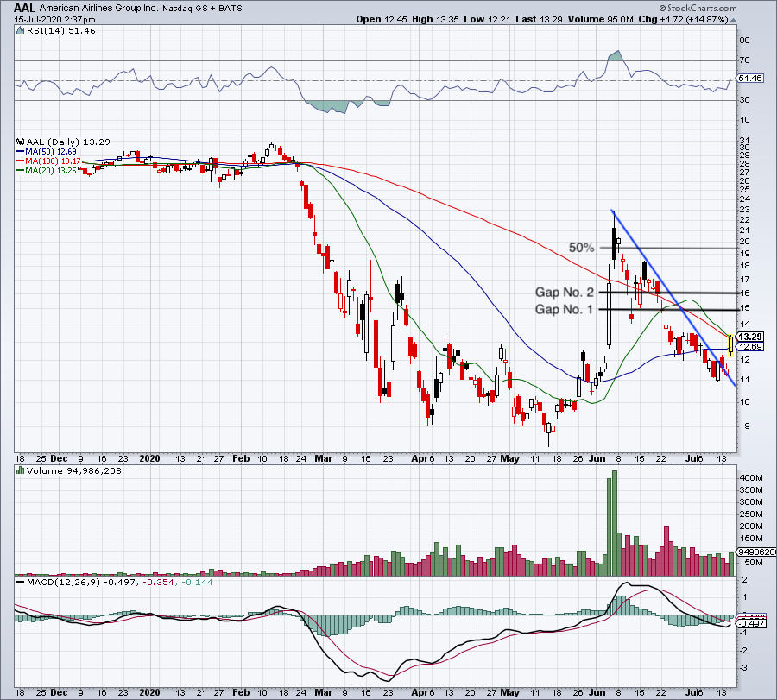Click the MA(100) red legend line
This screenshot has width=777, height=700.
click(21, 161)
